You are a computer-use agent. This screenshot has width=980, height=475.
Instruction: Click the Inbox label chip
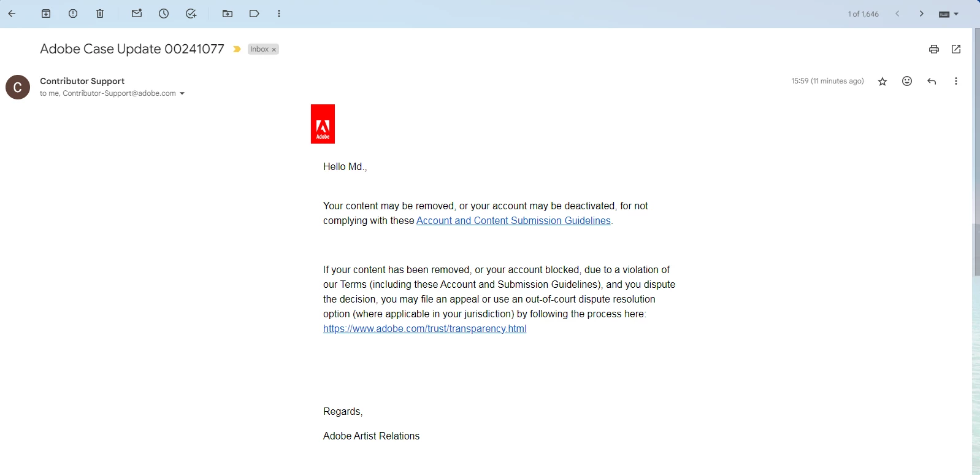tap(259, 49)
